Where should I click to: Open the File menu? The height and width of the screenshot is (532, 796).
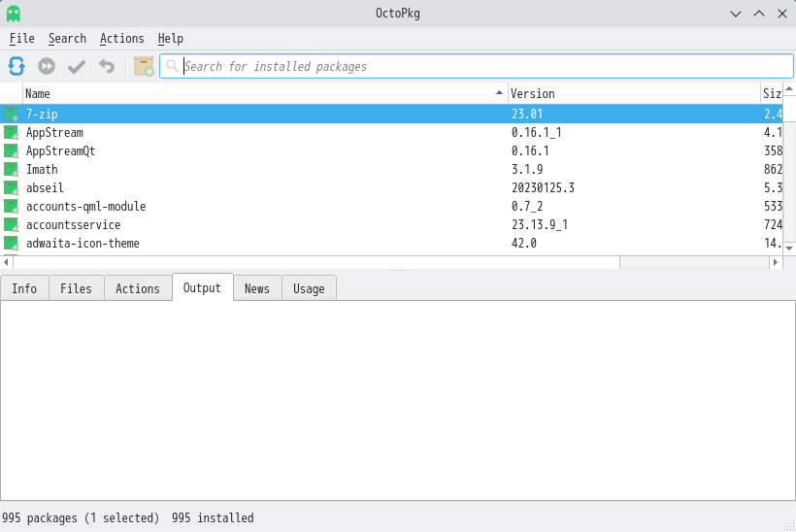[x=21, y=39]
